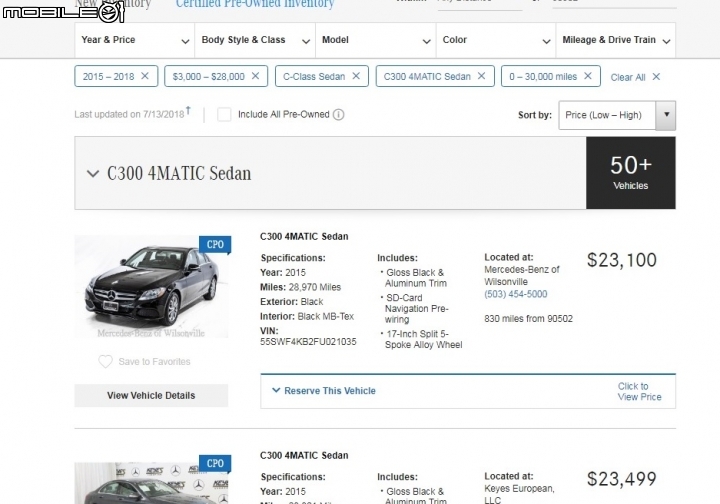Remove the $3,000 – $28,000 price filter

255,76
